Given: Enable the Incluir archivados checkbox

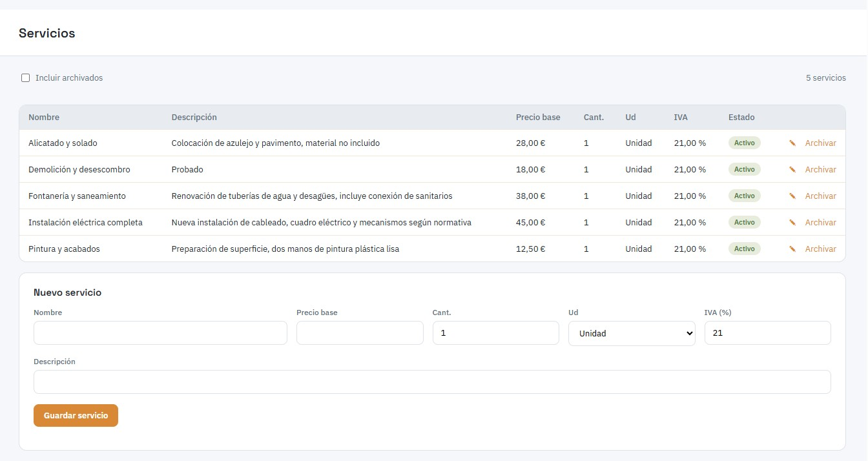Looking at the screenshot, I should [x=26, y=78].
